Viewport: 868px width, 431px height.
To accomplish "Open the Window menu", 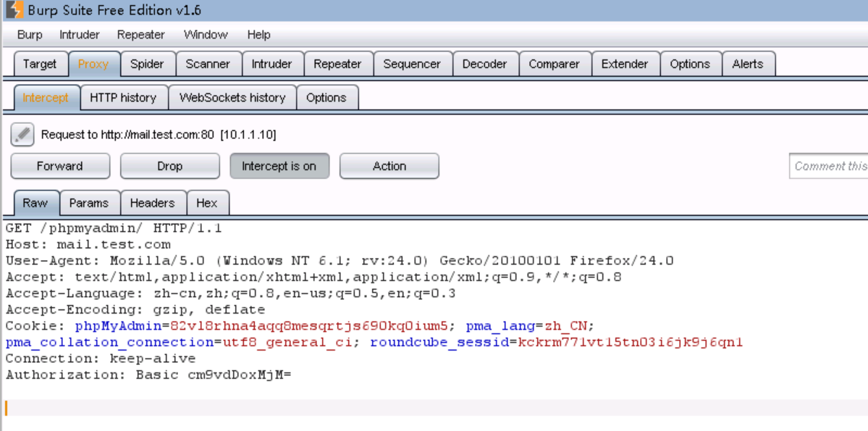I will pos(206,35).
